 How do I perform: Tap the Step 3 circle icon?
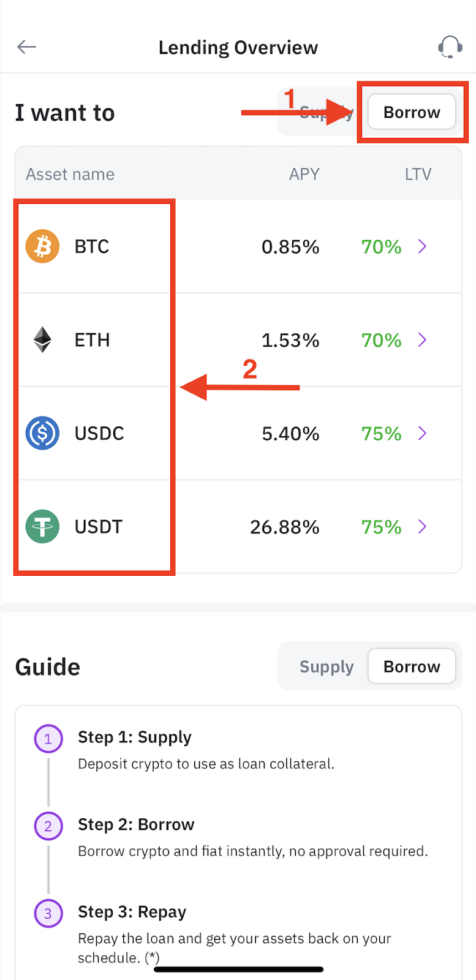[48, 913]
